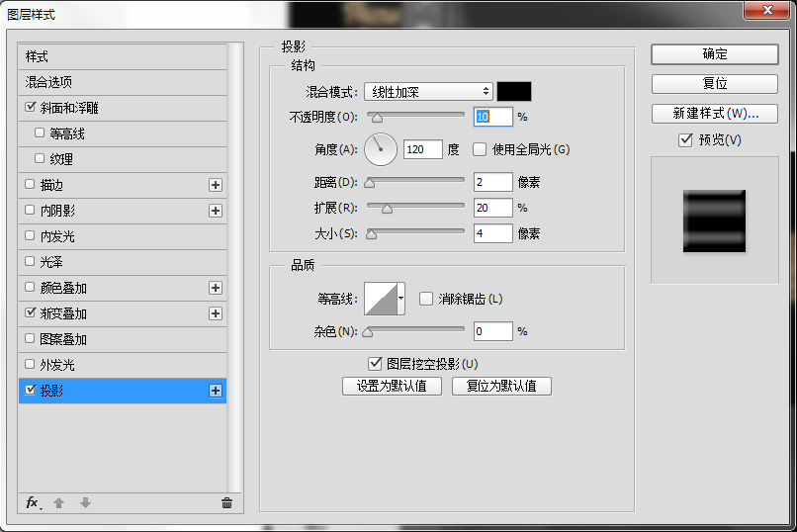Click the 等高线 contour thumbnail
Image resolution: width=797 pixels, height=532 pixels.
pos(381,299)
